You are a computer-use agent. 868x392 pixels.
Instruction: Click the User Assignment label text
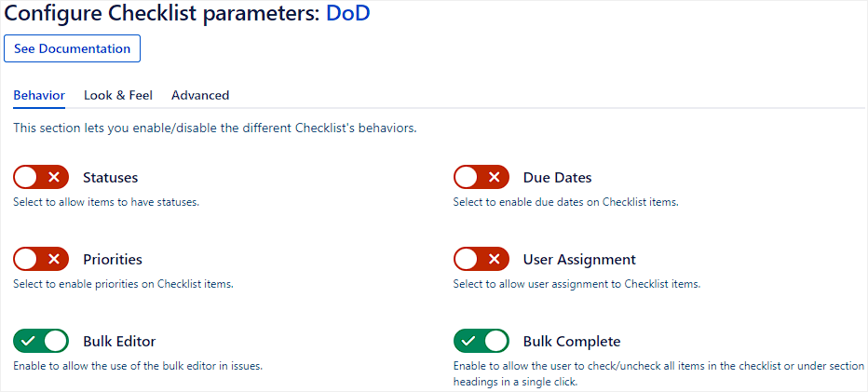[x=579, y=260]
